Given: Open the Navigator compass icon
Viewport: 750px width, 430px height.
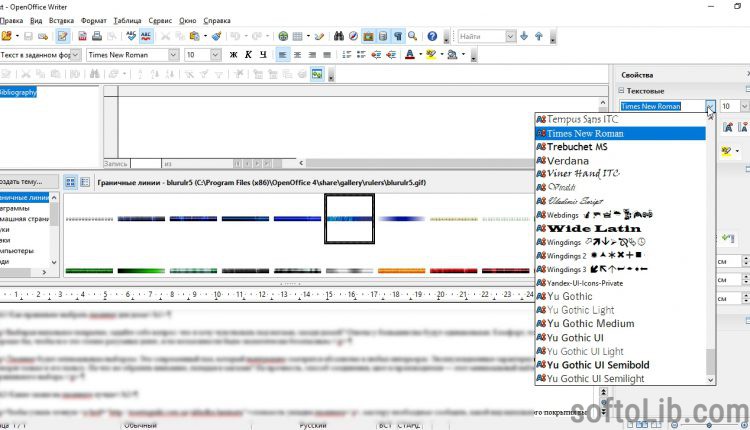Looking at the screenshot, I should point(353,36).
